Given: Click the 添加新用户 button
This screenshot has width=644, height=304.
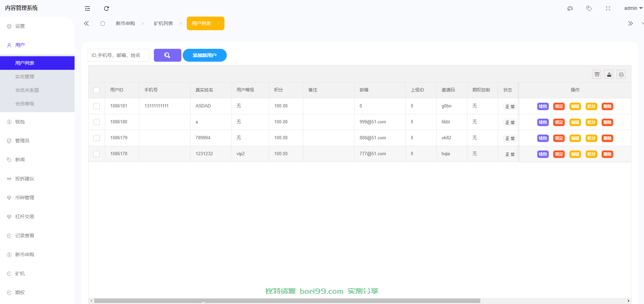Looking at the screenshot, I should (205, 55).
